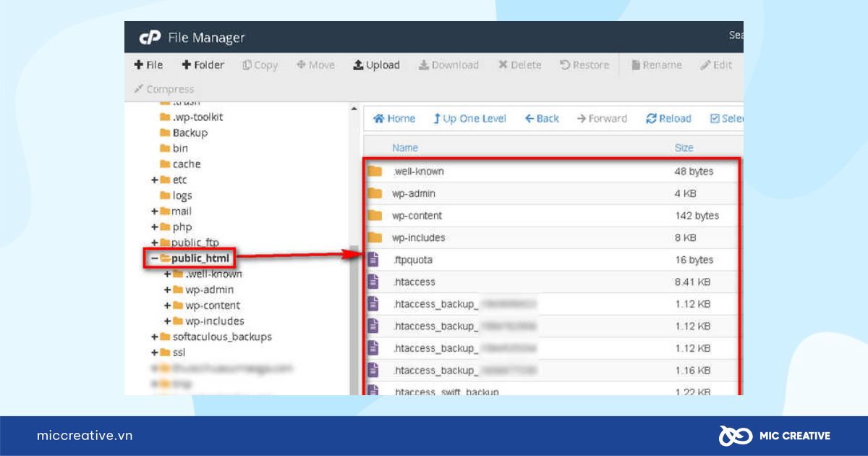Click the Compress toolbar button
The height and width of the screenshot is (456, 868).
point(164,89)
